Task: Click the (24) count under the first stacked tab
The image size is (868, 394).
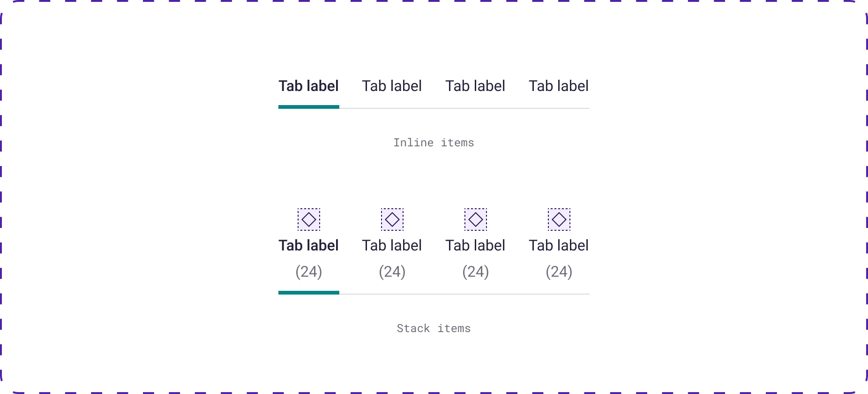Action: 308,272
